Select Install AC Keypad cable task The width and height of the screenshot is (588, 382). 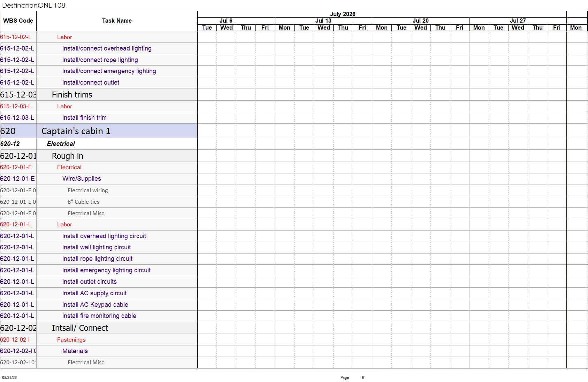(x=95, y=305)
